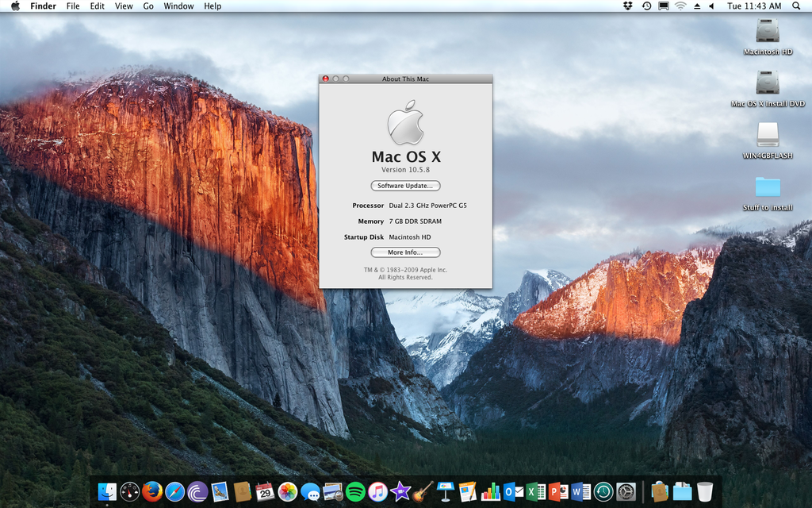Click Time Machine menu bar icon
Viewport: 812px width, 508px height.
(x=646, y=6)
